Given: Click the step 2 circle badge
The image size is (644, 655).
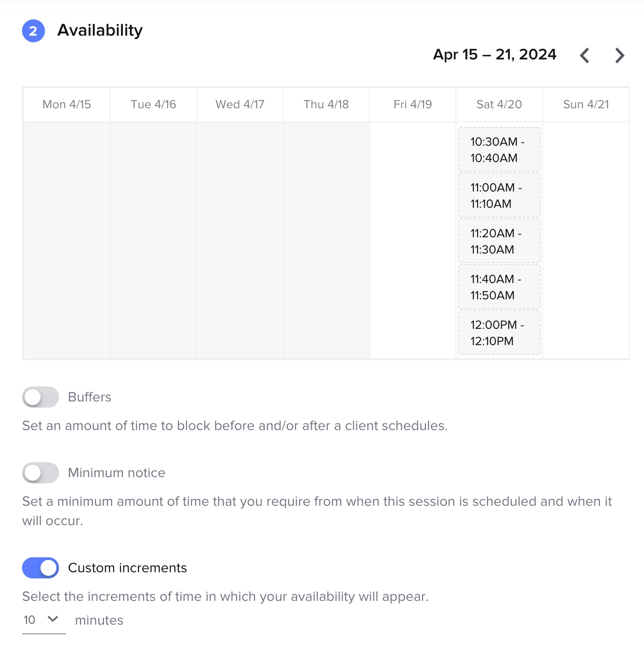Looking at the screenshot, I should (x=33, y=31).
